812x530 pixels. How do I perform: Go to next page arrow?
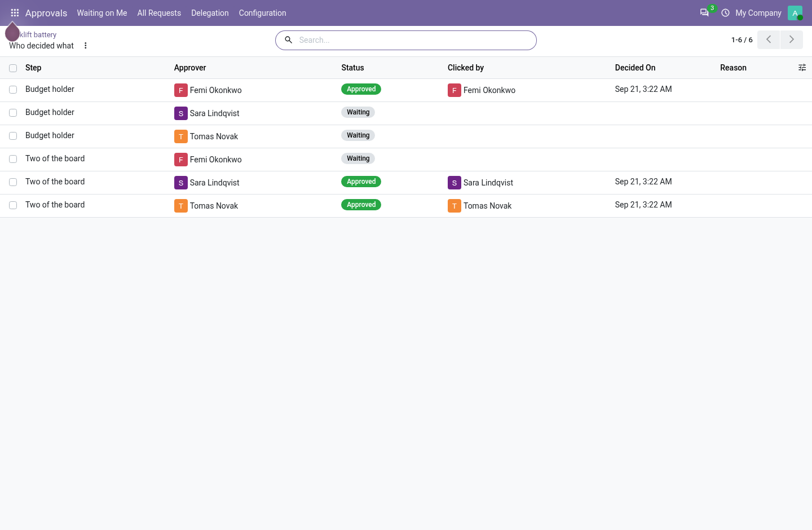[x=792, y=39]
